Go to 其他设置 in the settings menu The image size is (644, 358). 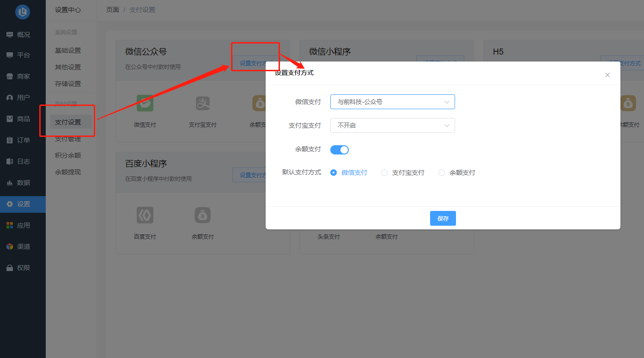click(x=68, y=67)
